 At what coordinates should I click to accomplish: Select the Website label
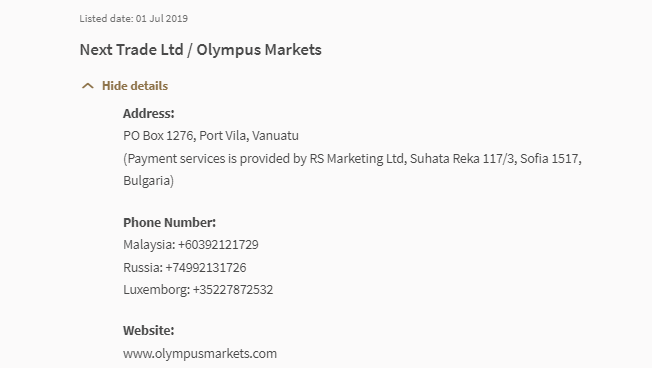click(x=148, y=331)
